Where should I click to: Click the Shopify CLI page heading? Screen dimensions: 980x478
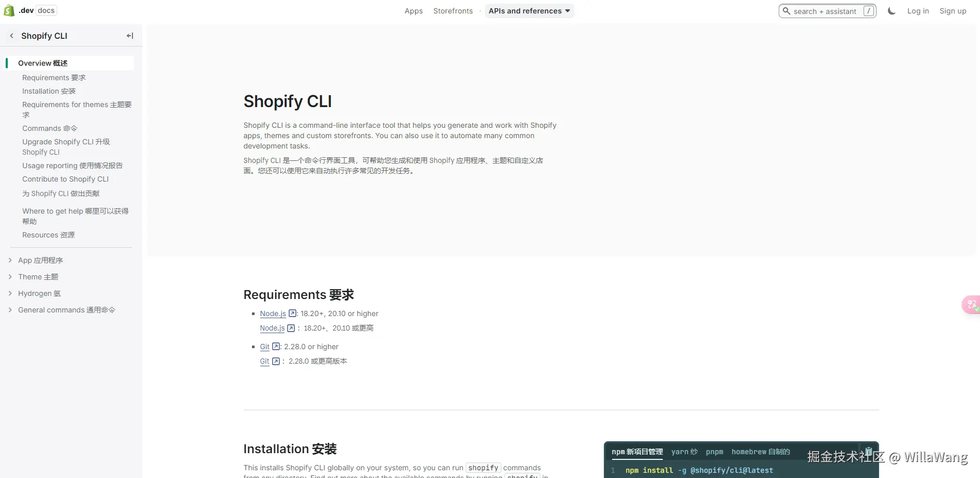point(288,101)
